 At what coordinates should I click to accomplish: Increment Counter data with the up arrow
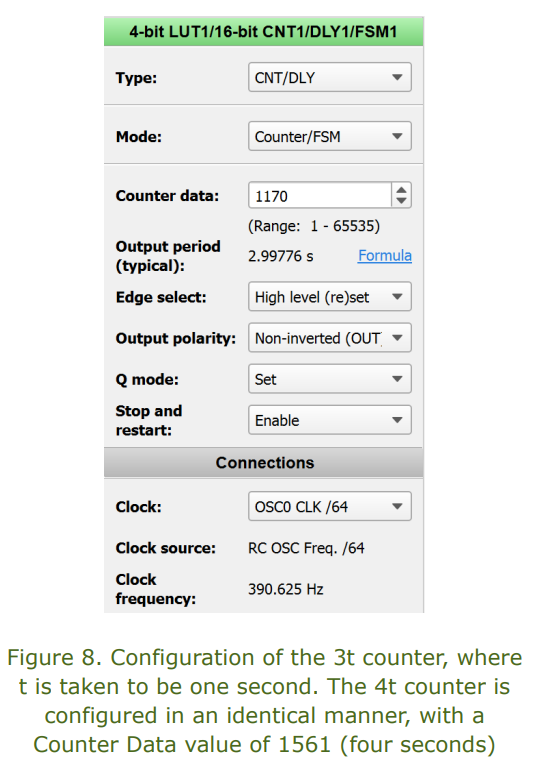[x=401, y=190]
